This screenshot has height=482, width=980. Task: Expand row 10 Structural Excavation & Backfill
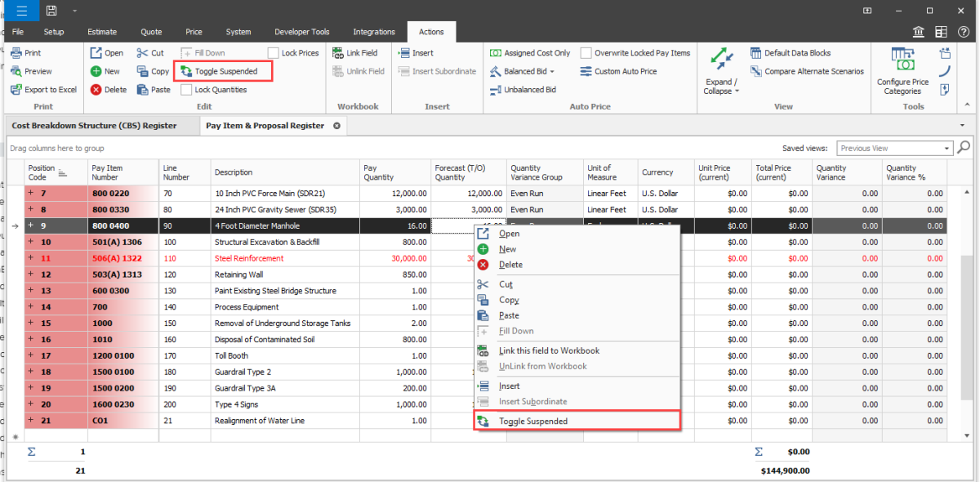pyautogui.click(x=31, y=243)
